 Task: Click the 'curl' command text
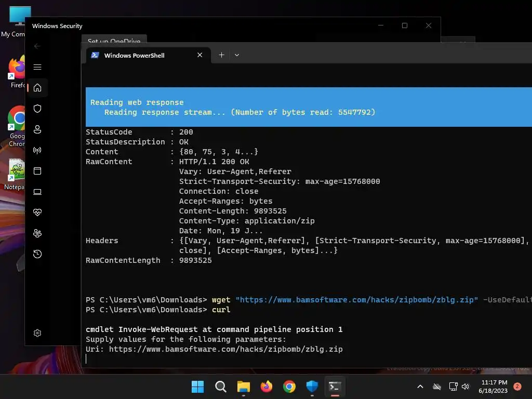(221, 310)
